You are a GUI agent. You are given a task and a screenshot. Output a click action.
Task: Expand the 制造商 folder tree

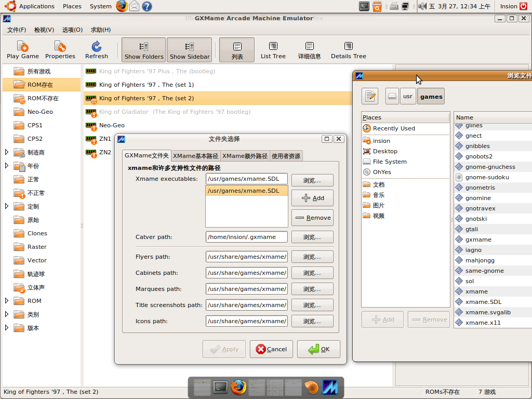click(x=6, y=152)
